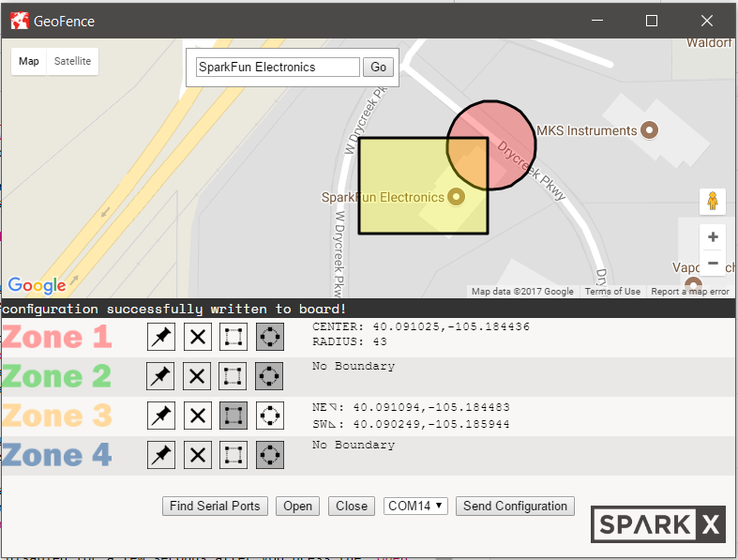Viewport: 738px width, 560px height.
Task: Clear Zone 1 boundary with X icon
Action: click(x=198, y=337)
